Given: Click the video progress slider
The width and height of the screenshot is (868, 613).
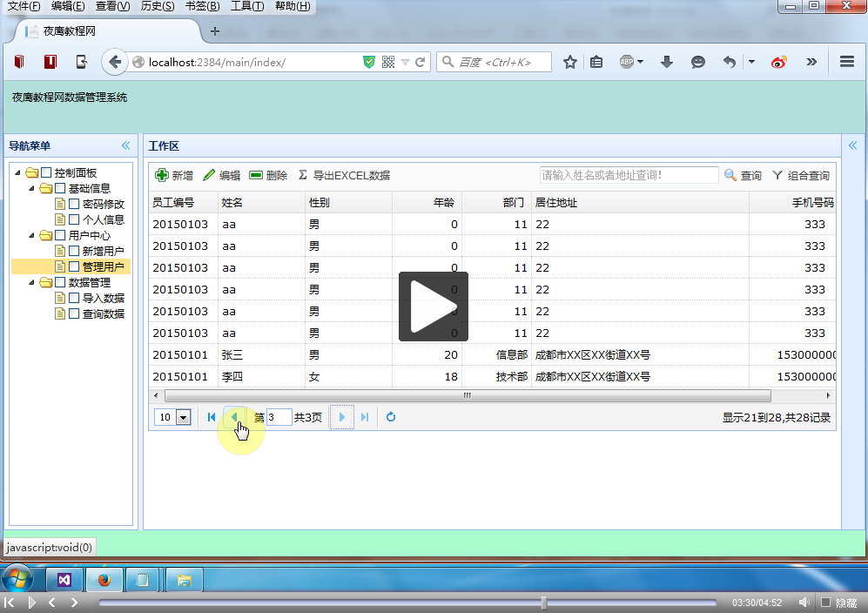Looking at the screenshot, I should click(407, 603).
